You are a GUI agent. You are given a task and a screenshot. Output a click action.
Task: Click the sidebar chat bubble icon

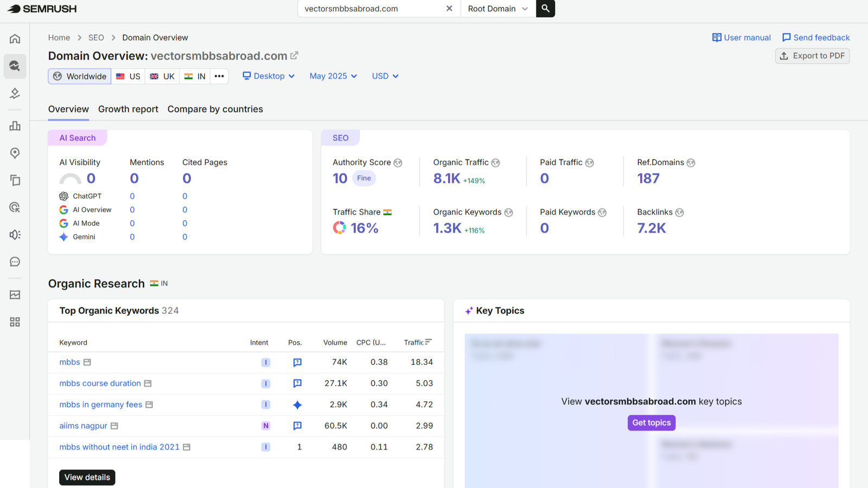point(15,262)
